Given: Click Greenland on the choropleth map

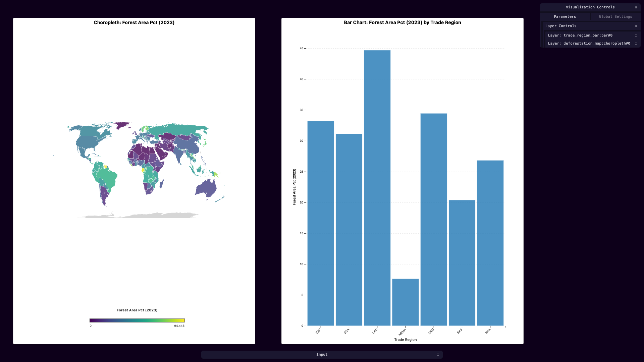Looking at the screenshot, I should click(x=121, y=125).
